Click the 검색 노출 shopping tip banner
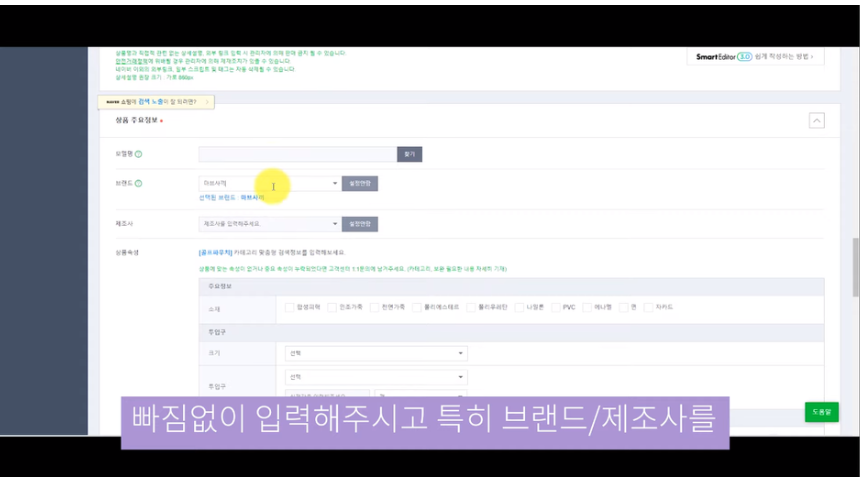Screen dimensions: 860x480 click(x=156, y=102)
